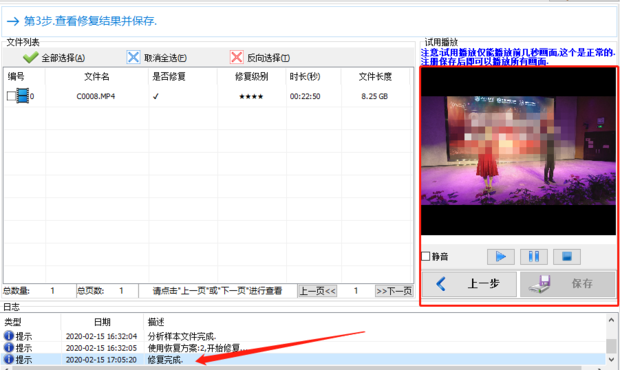Viewport: 620px width, 370px height.
Task: Stop the preview playback
Action: click(x=567, y=257)
